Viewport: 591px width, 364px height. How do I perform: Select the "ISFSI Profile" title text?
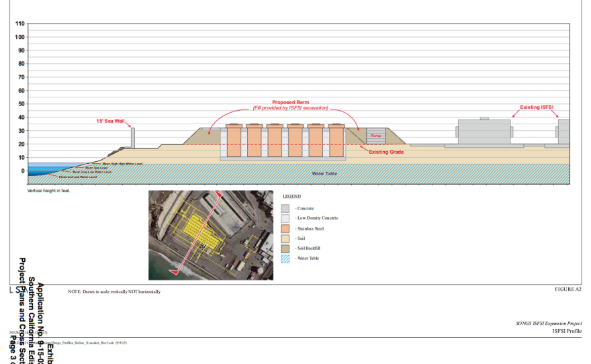(x=567, y=331)
